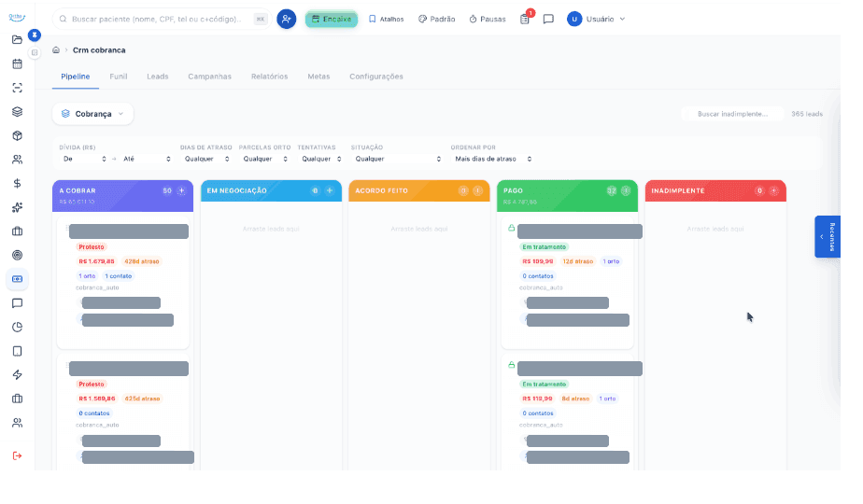Go to home via breadcrumb house icon
Image resolution: width=863 pixels, height=504 pixels.
pos(56,50)
